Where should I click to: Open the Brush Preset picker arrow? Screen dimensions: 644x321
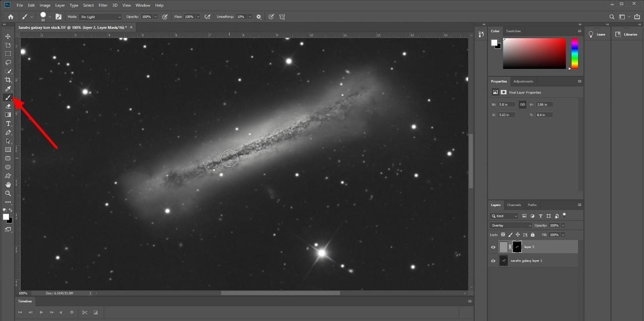(x=50, y=17)
